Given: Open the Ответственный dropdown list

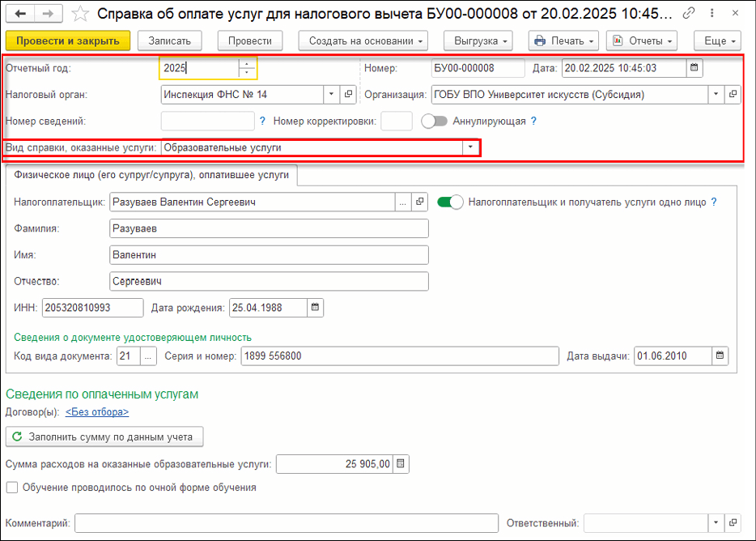Looking at the screenshot, I should pos(715,523).
